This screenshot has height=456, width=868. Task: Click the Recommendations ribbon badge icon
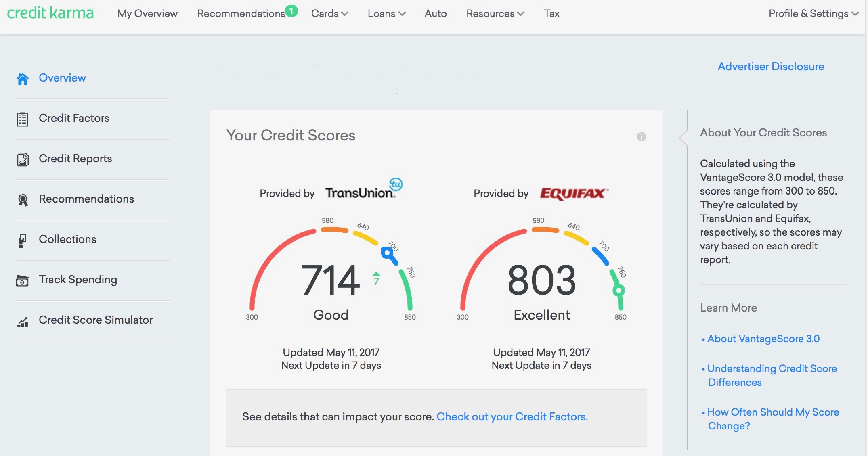pos(23,200)
